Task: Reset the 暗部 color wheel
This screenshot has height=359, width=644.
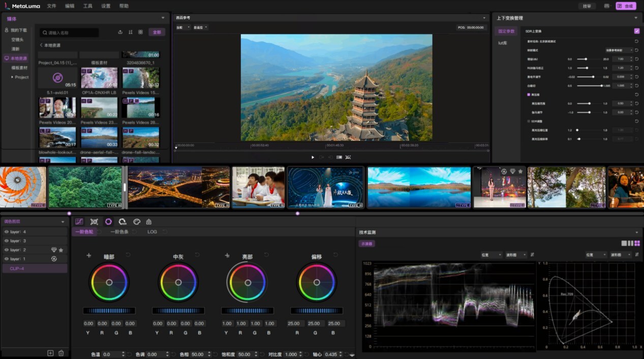Action: [128, 255]
